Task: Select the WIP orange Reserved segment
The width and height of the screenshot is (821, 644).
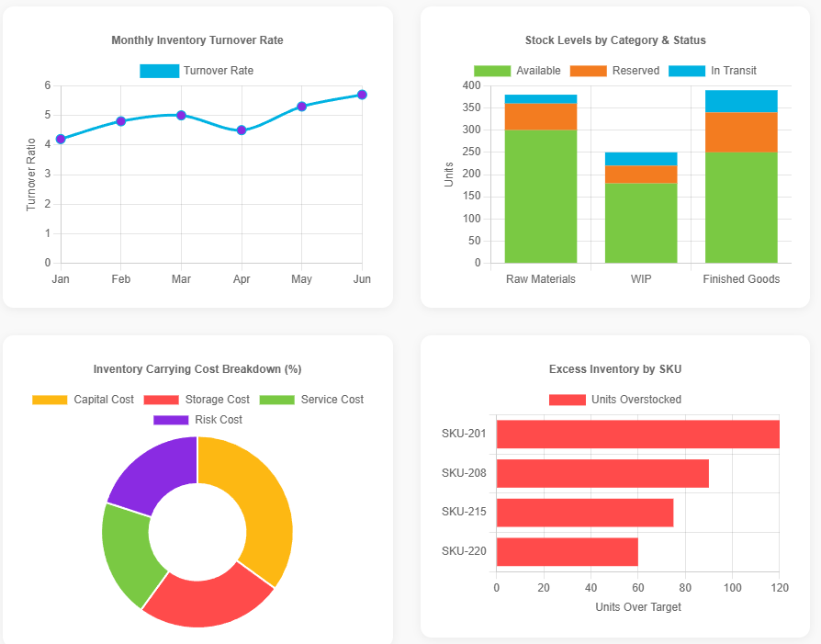Action: [641, 175]
